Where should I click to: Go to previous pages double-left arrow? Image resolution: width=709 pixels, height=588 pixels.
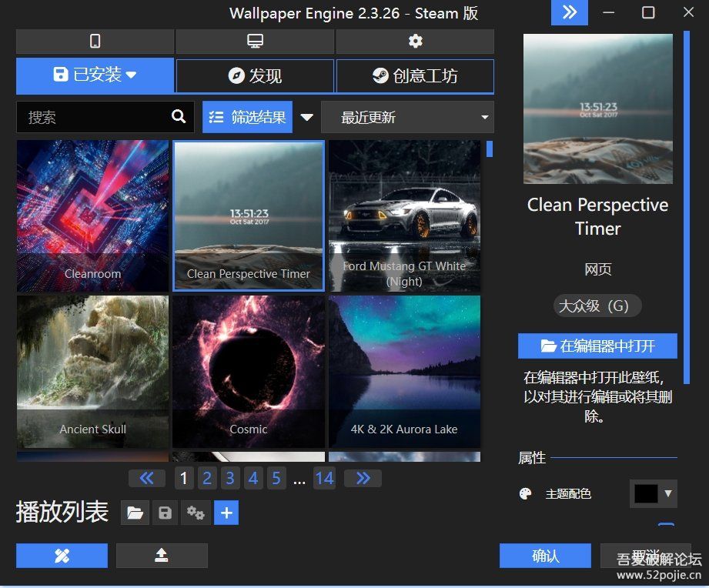tap(146, 478)
